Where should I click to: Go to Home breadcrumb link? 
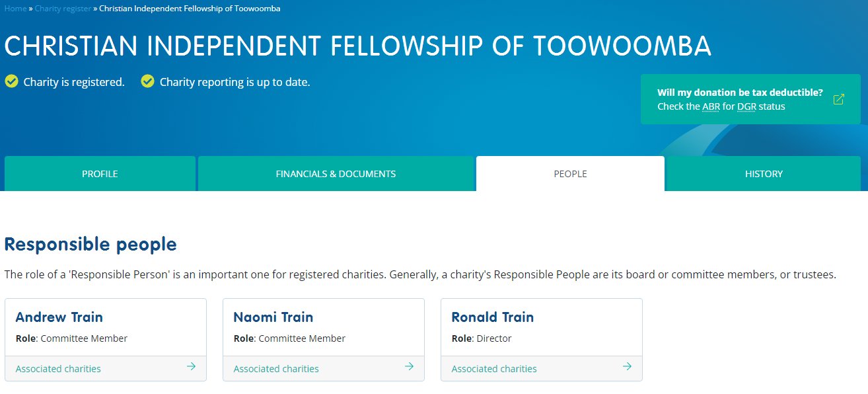point(15,9)
